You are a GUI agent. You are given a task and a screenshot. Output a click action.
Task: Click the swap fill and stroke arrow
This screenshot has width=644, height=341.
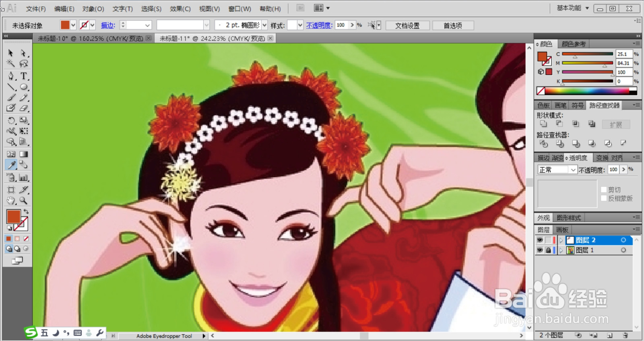pyautogui.click(x=26, y=211)
